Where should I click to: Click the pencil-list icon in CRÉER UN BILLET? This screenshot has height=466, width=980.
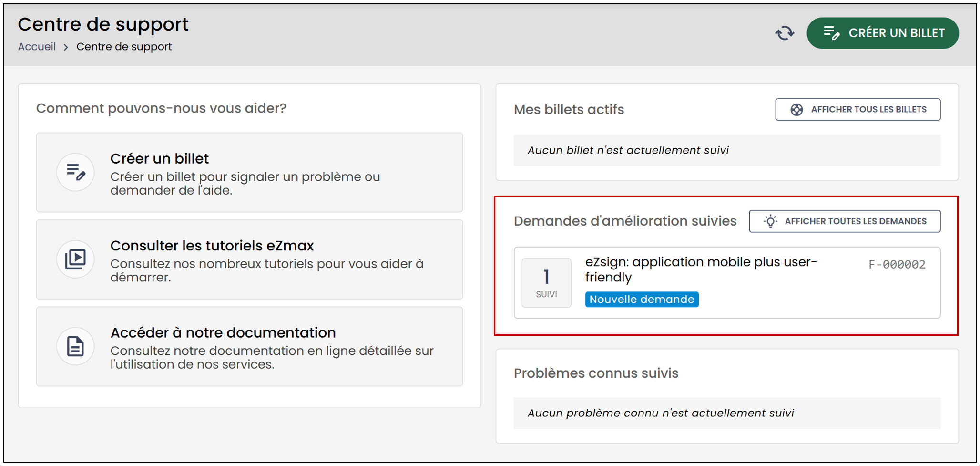[x=832, y=33]
